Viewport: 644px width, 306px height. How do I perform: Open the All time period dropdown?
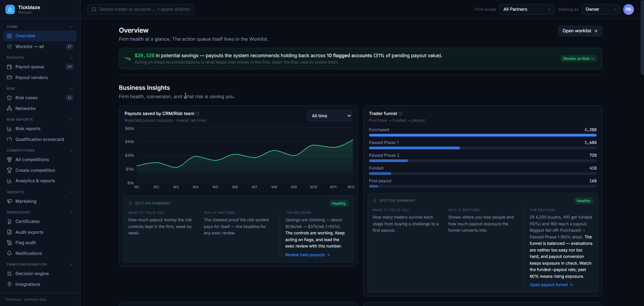pyautogui.click(x=330, y=116)
